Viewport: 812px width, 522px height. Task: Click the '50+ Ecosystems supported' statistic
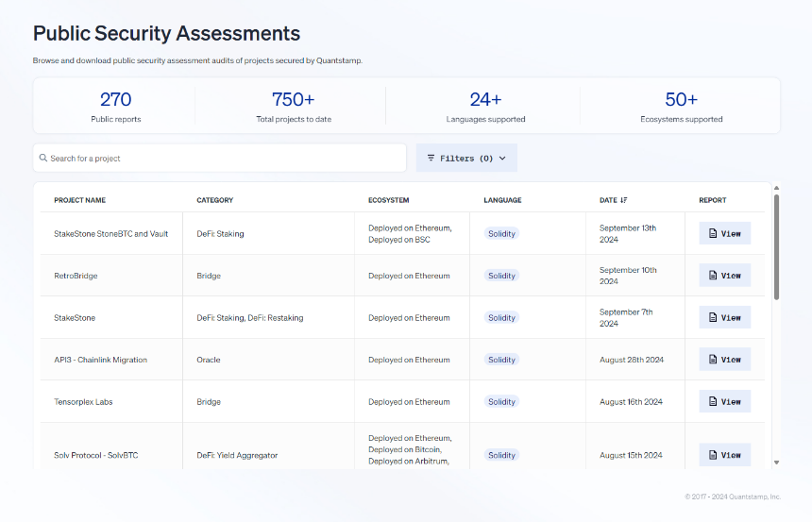681,106
